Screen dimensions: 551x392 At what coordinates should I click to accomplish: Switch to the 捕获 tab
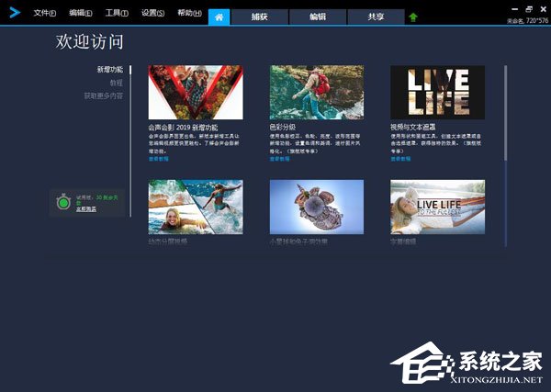coord(260,17)
